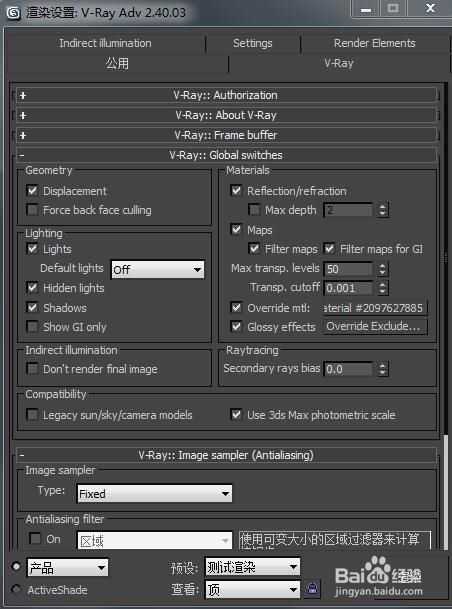Collapse the Image sampler (Antialiasing) rollout

(x=226, y=455)
